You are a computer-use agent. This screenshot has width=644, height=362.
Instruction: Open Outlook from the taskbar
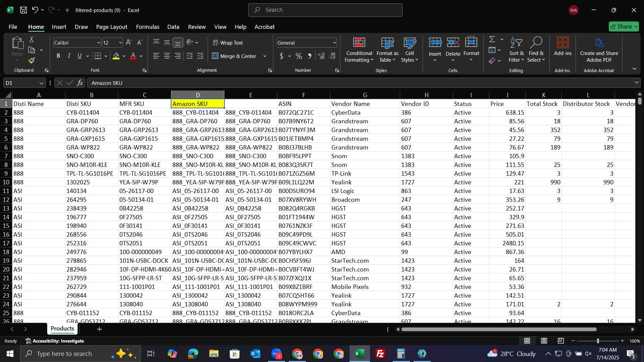[x=256, y=354]
